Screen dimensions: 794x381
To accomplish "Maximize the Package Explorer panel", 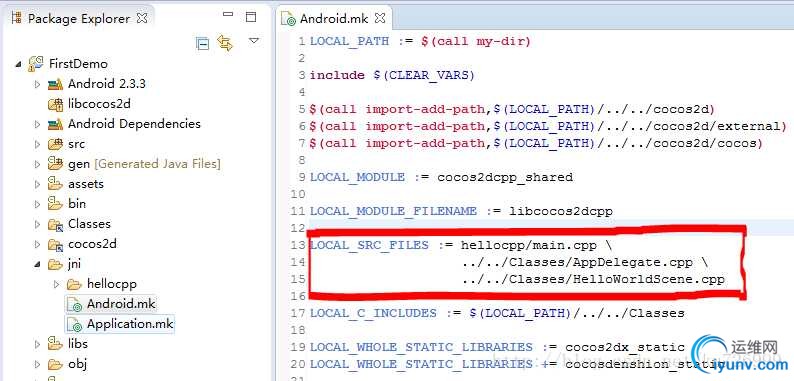I will (251, 17).
